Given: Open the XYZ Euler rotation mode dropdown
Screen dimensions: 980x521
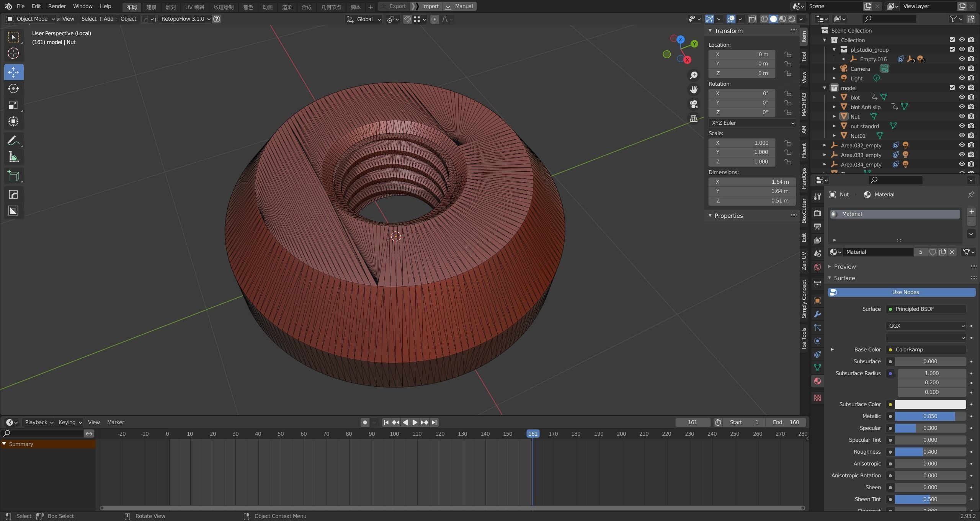Looking at the screenshot, I should (x=751, y=123).
